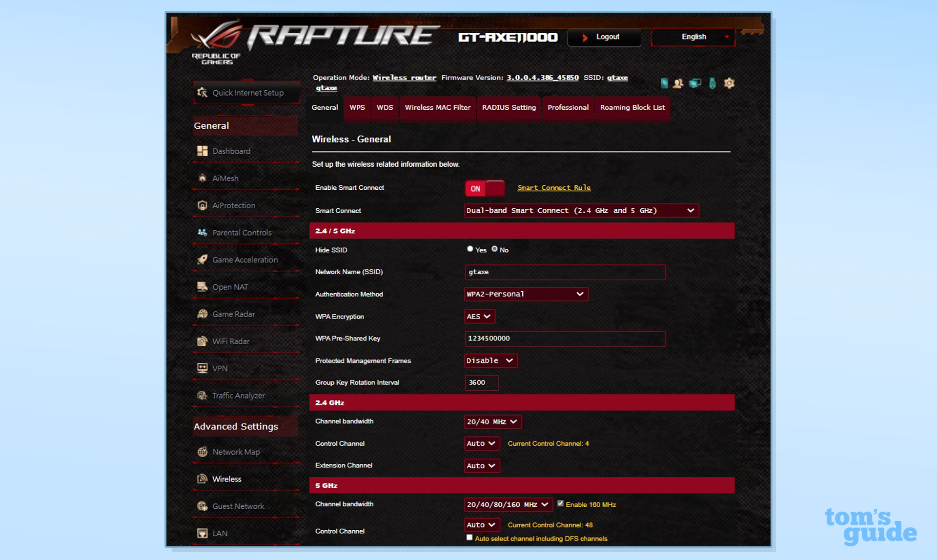The height and width of the screenshot is (560, 937).
Task: Click the Wireless sidebar icon
Action: (x=202, y=479)
